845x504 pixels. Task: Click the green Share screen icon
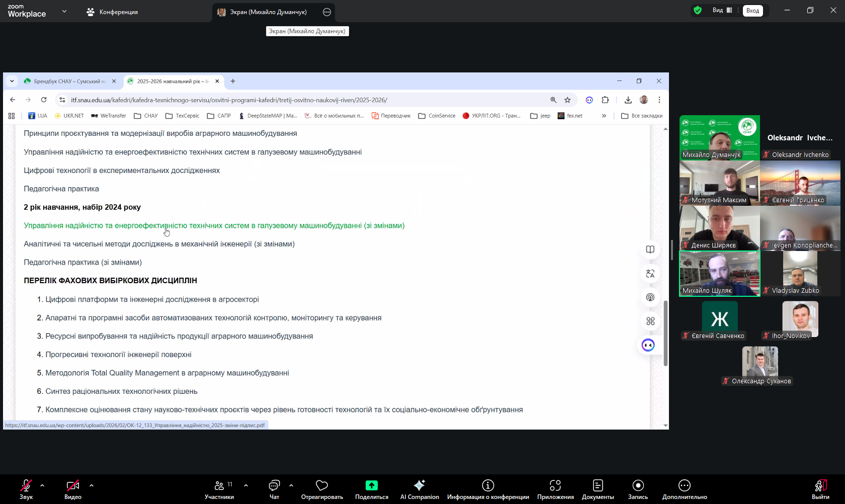371,485
